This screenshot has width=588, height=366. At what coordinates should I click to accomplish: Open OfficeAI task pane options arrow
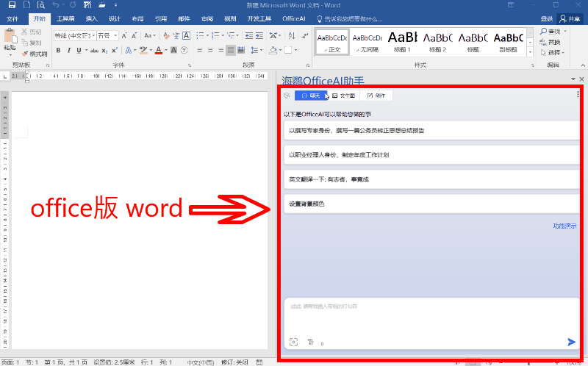click(x=573, y=79)
